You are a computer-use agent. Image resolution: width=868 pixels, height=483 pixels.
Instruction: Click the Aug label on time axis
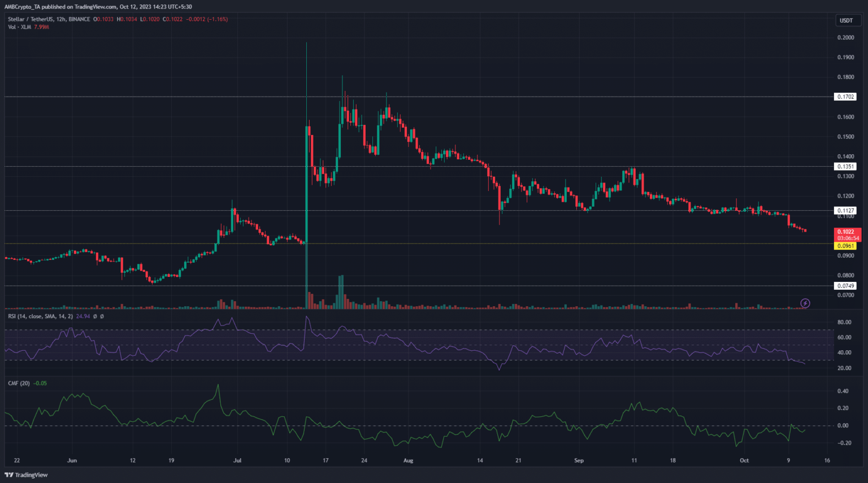(x=408, y=460)
